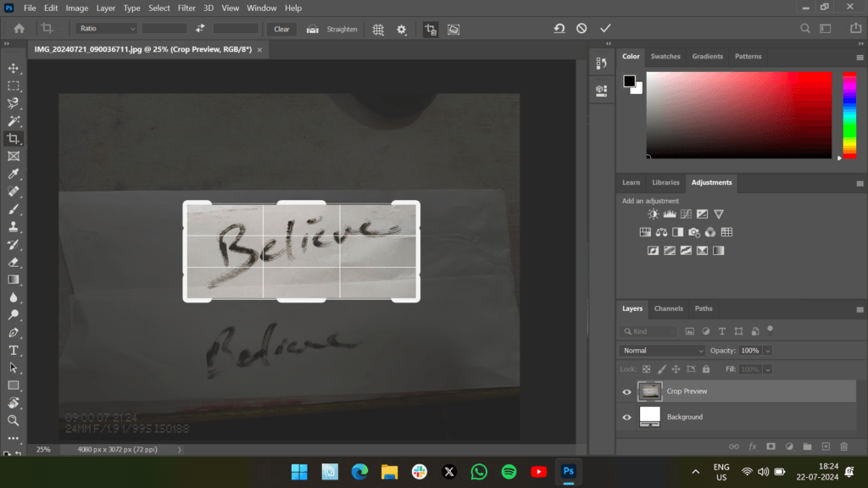The width and height of the screenshot is (868, 488).
Task: Open Color panel options menu
Action: click(x=860, y=58)
